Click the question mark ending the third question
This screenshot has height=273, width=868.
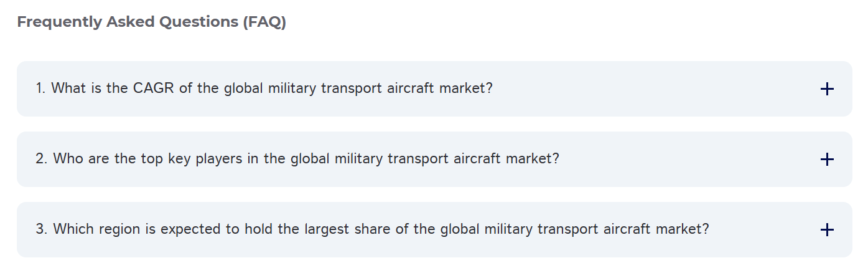pos(706,229)
